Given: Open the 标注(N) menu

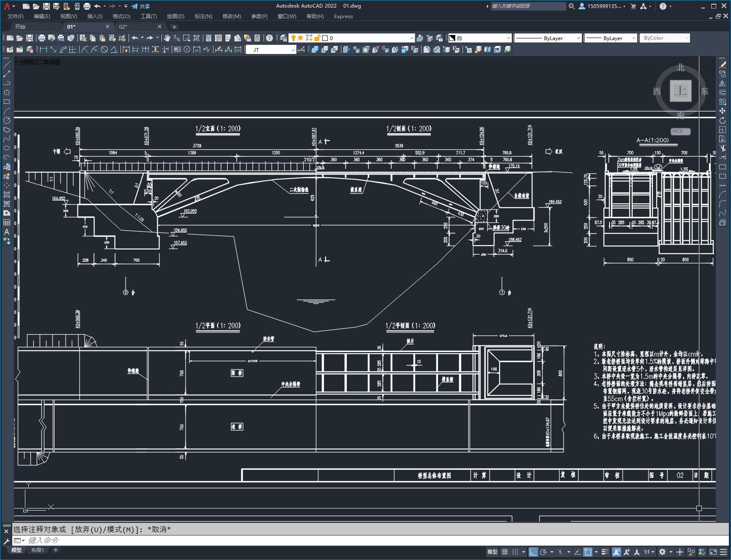Looking at the screenshot, I should pyautogui.click(x=203, y=16).
